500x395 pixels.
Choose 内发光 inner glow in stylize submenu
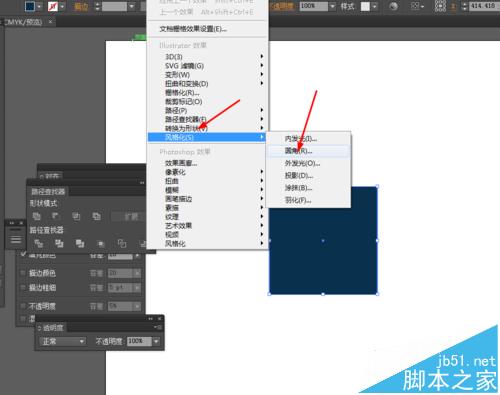pyautogui.click(x=308, y=139)
